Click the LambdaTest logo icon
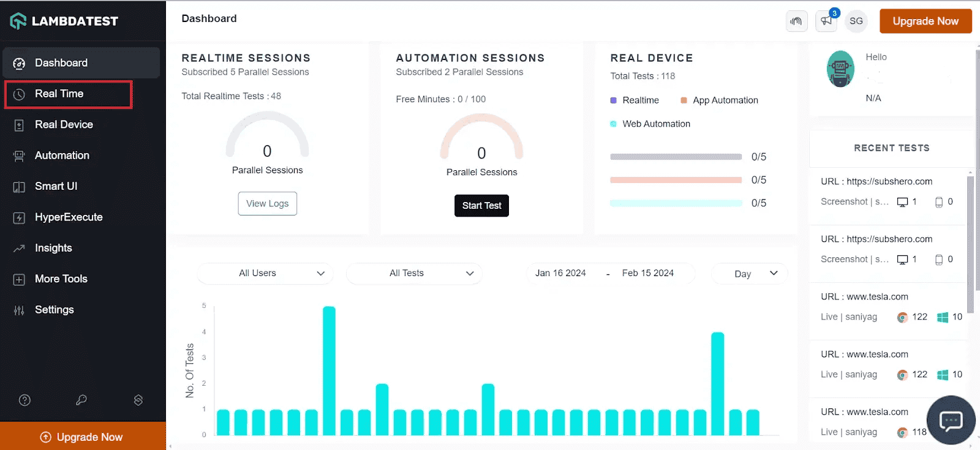This screenshot has width=980, height=450. click(18, 21)
